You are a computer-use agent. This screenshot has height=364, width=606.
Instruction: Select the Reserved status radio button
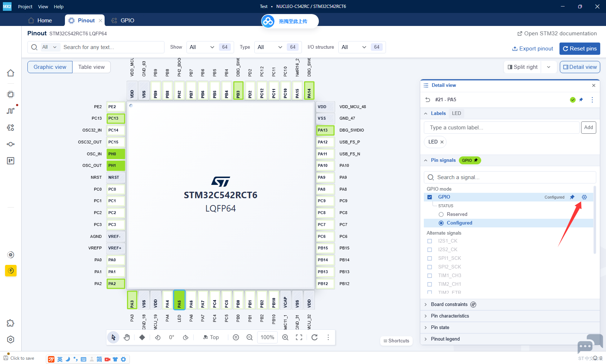tap(441, 214)
